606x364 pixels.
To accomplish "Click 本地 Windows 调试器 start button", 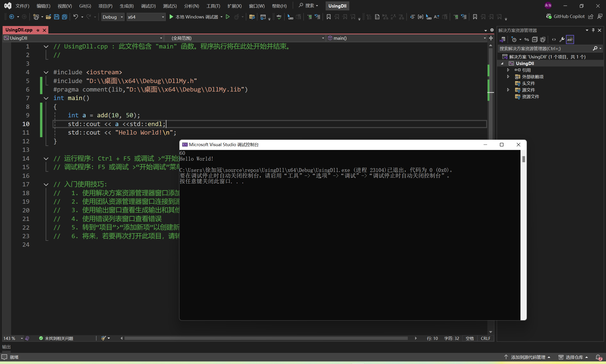I will point(193,17).
